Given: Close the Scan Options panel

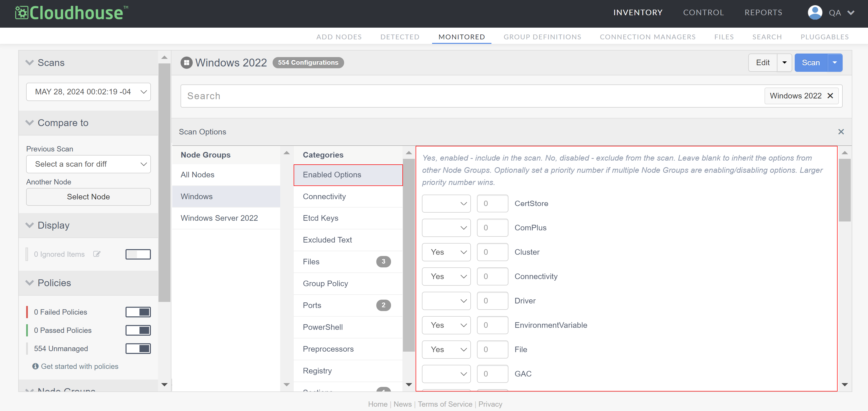Looking at the screenshot, I should pos(841,132).
